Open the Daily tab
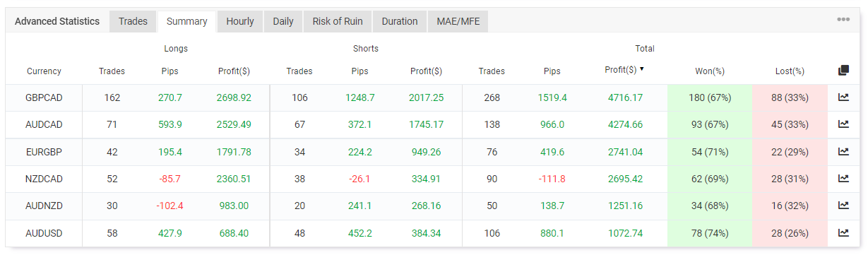This screenshot has width=868, height=255. pyautogui.click(x=283, y=21)
